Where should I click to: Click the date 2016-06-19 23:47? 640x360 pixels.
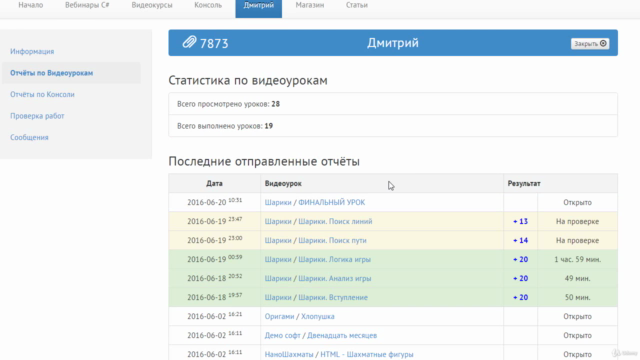click(215, 221)
